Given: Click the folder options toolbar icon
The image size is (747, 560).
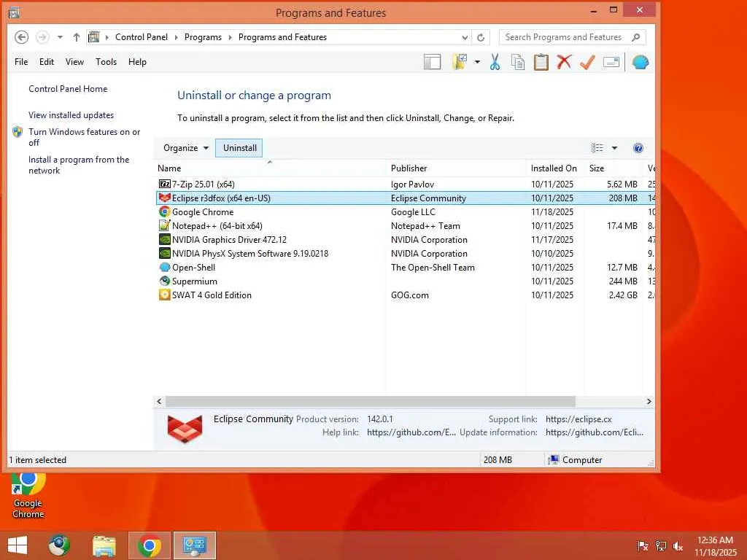Looking at the screenshot, I should point(460,62).
